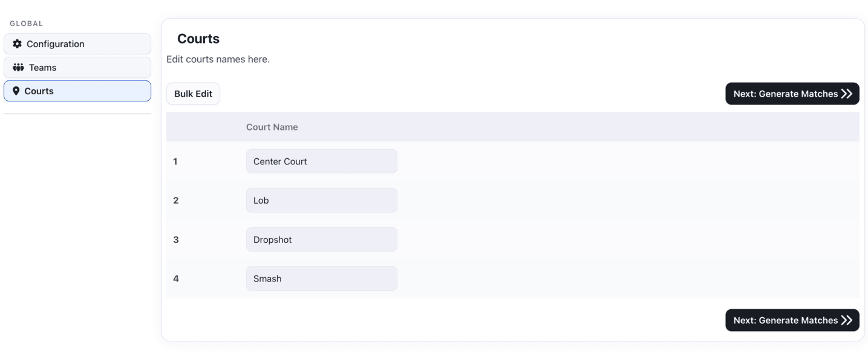Click the bottom Next: Generate Matches button

pos(792,320)
